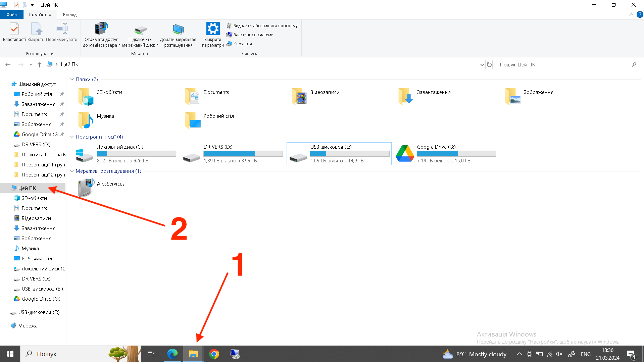Open the address bar history dropdown
This screenshot has height=362, width=644.
[x=482, y=65]
